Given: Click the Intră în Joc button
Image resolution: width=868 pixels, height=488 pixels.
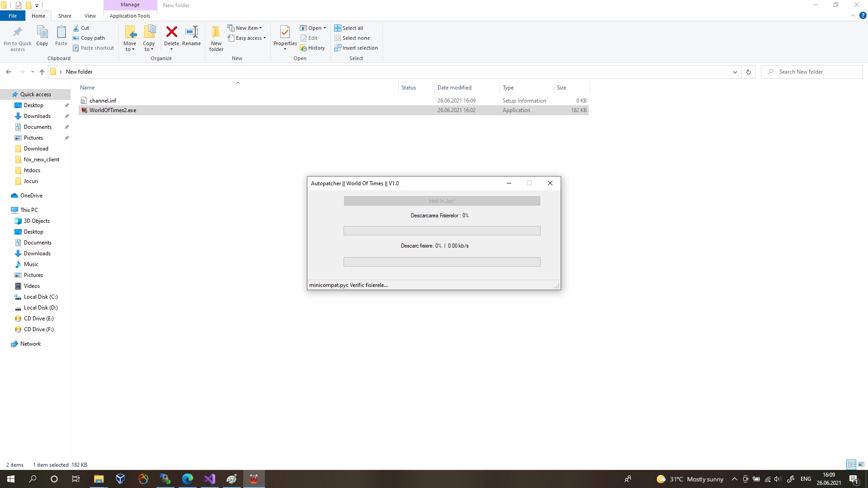Looking at the screenshot, I should click(x=442, y=201).
